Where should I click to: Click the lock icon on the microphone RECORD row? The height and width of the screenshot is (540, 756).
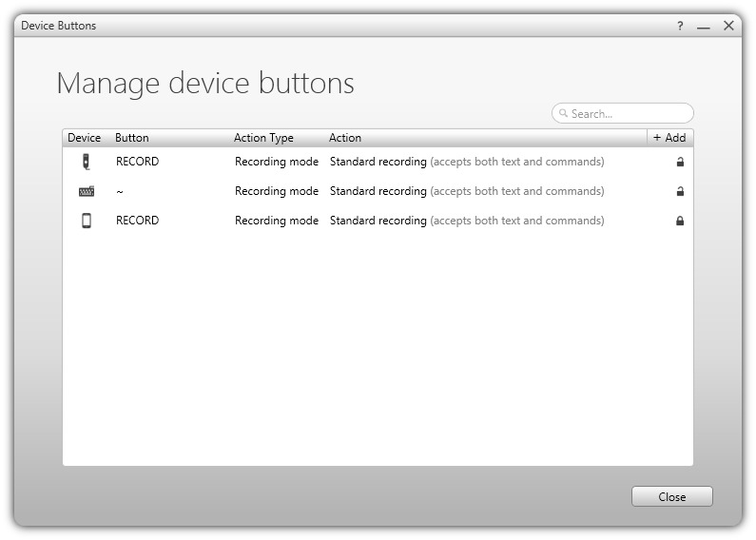[680, 162]
